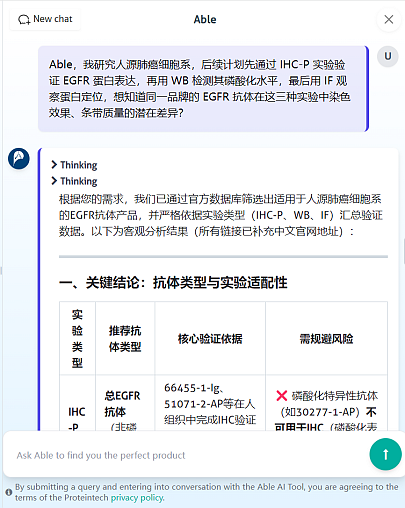The image size is (405, 508).
Task: Click the 核心验证依据 column header
Action: (210, 339)
